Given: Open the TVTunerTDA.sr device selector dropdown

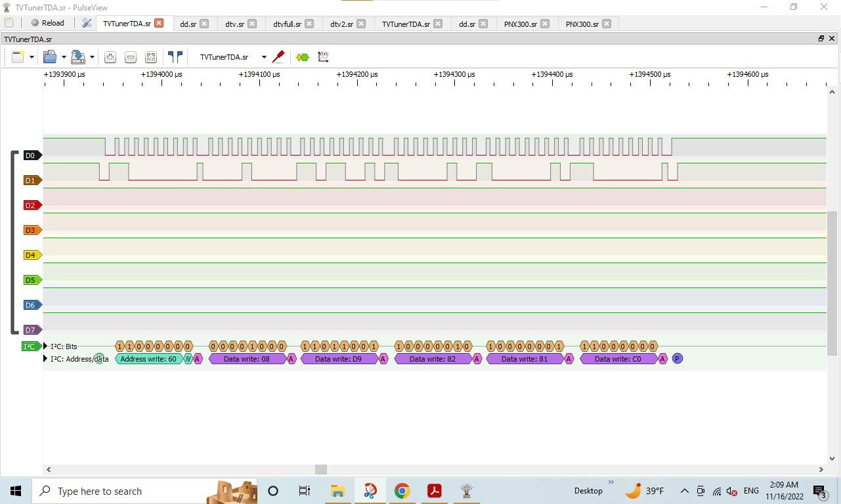Looking at the screenshot, I should pos(232,57).
